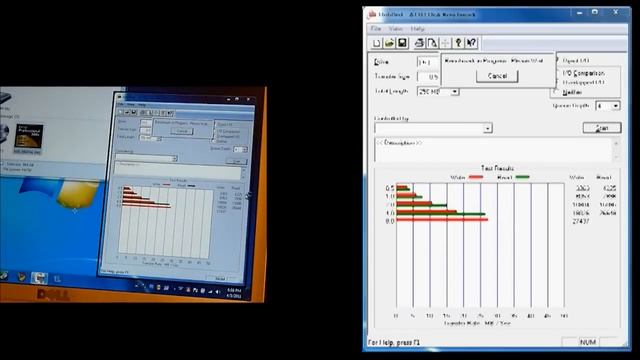Click the ATTO title bar application icon

pos(372,14)
